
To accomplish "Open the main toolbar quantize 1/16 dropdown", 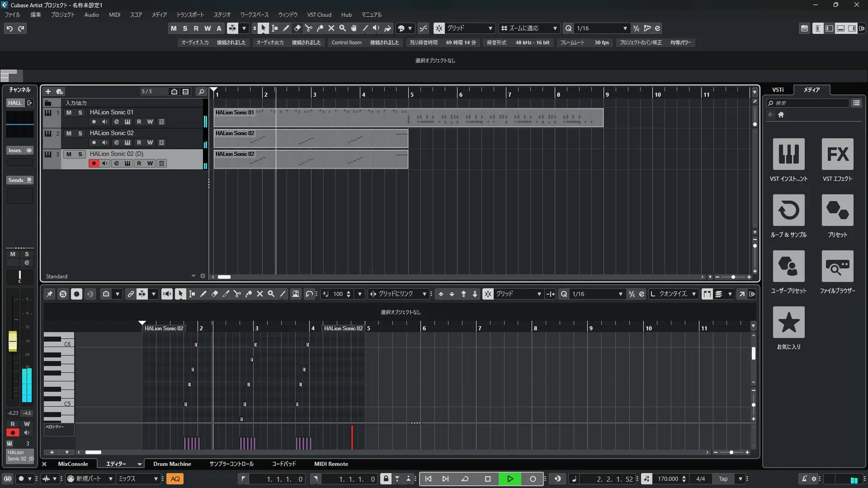I will tap(625, 28).
